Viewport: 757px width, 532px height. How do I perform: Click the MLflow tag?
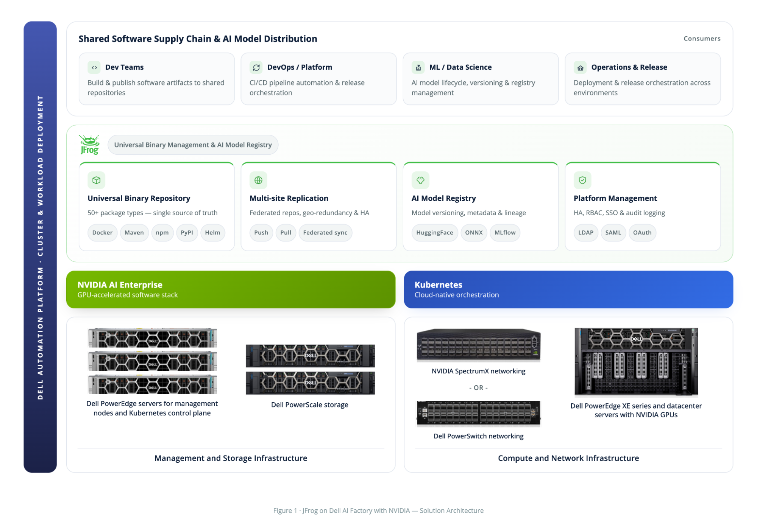(505, 233)
